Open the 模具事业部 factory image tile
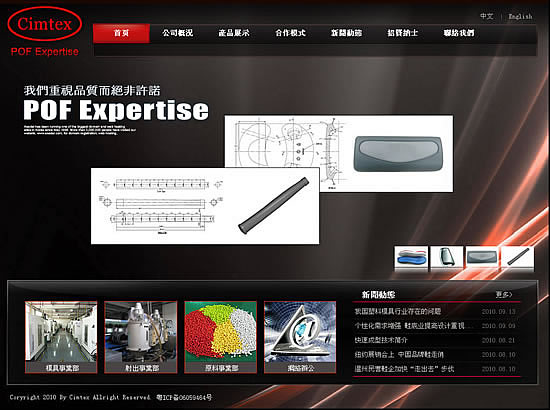550x410 pixels. 61,337
